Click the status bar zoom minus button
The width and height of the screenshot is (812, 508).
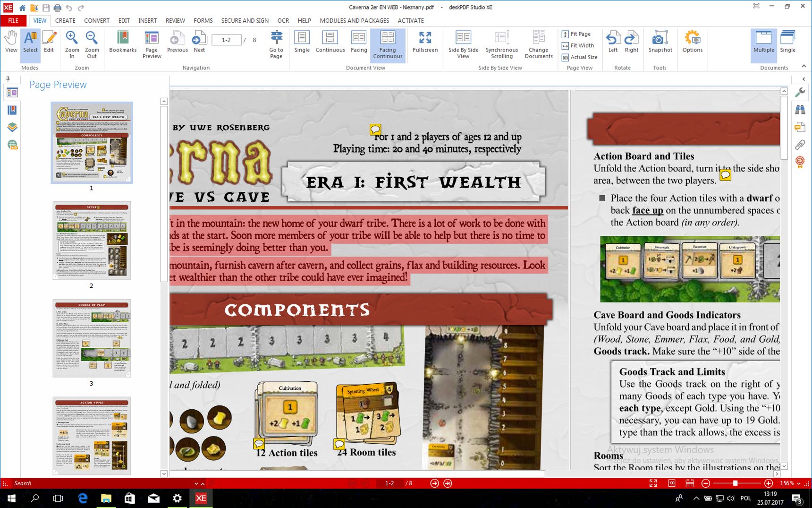(706, 483)
